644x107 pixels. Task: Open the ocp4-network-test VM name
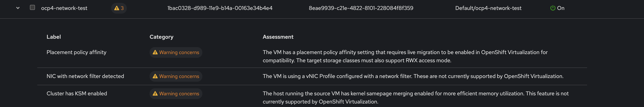pos(64,8)
